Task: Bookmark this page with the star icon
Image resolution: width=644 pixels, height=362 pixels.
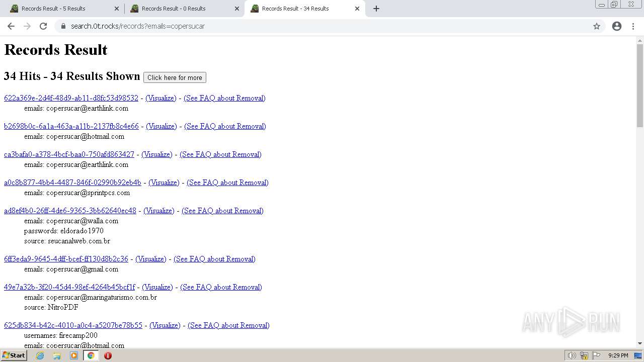Action: pyautogui.click(x=597, y=26)
